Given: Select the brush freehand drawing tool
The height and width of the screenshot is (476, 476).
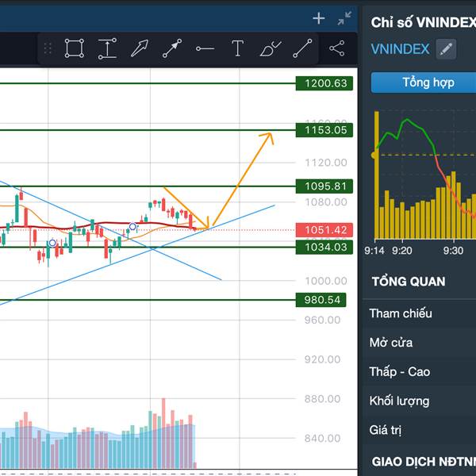Looking at the screenshot, I should (271, 48).
